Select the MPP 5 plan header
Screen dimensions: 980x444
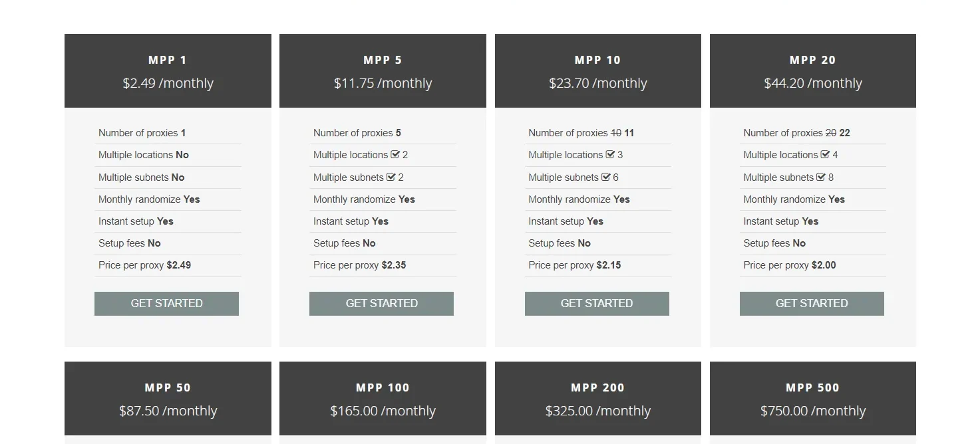coord(383,71)
